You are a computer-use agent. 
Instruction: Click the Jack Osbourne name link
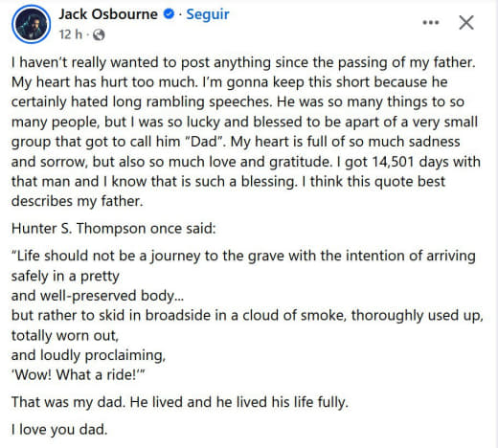[108, 14]
